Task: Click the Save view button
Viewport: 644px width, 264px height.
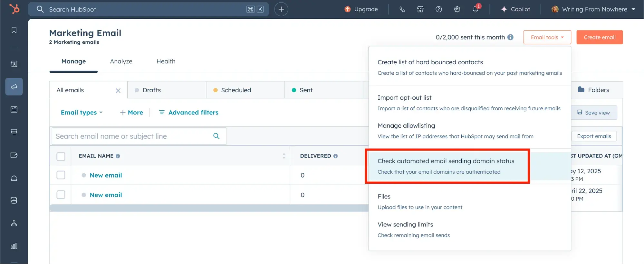Action: coord(594,113)
